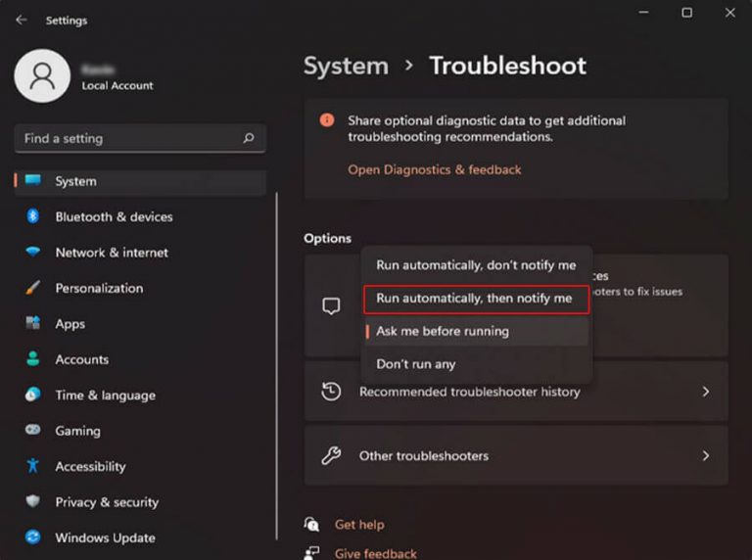Open Other troubleshooters

click(x=516, y=455)
